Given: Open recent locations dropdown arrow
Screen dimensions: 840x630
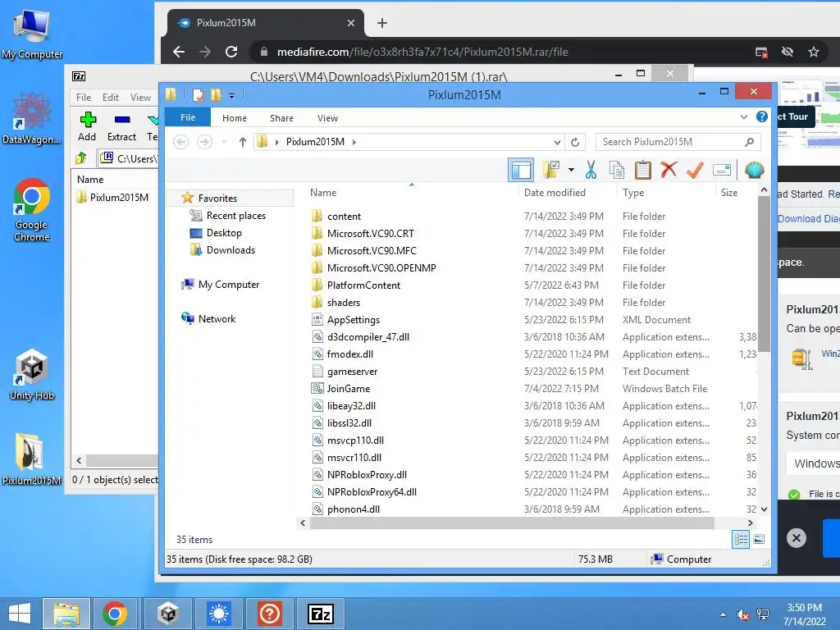Looking at the screenshot, I should pos(224,142).
